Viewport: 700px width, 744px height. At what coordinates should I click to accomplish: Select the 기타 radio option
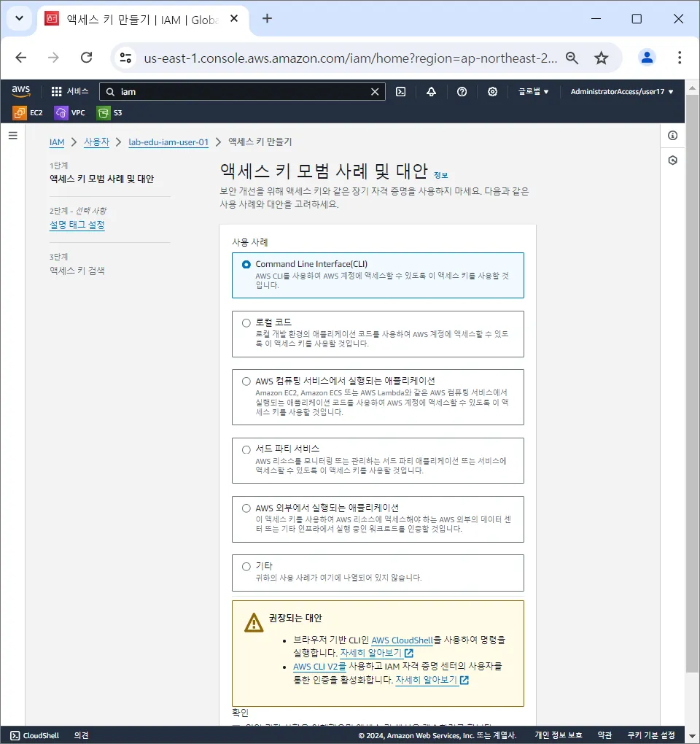(246, 567)
